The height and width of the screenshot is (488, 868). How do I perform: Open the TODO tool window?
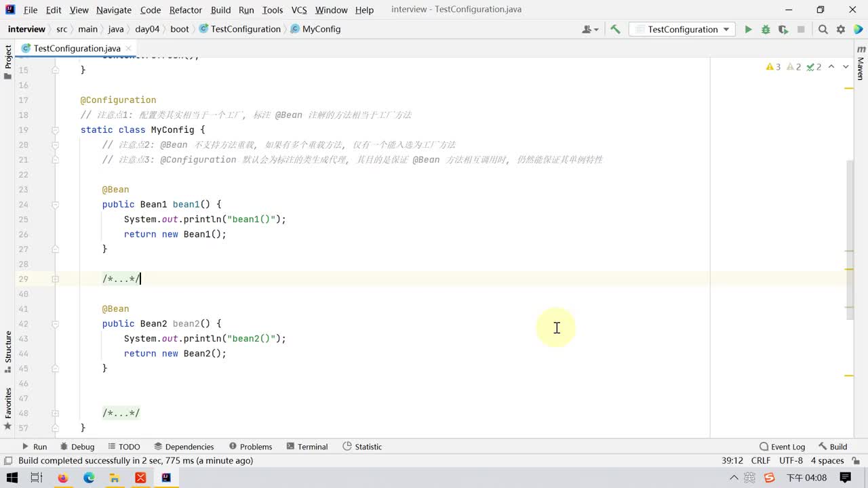(123, 447)
